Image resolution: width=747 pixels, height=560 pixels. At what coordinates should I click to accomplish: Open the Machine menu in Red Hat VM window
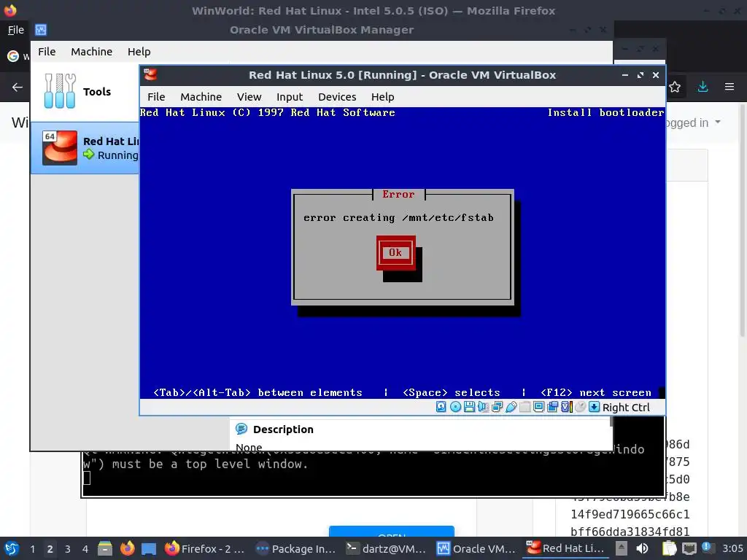201,97
